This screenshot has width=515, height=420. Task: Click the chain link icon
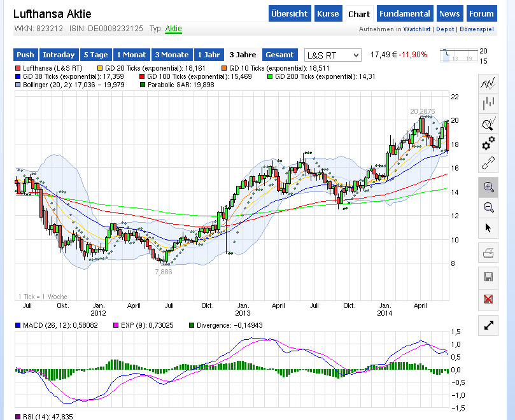click(x=488, y=162)
